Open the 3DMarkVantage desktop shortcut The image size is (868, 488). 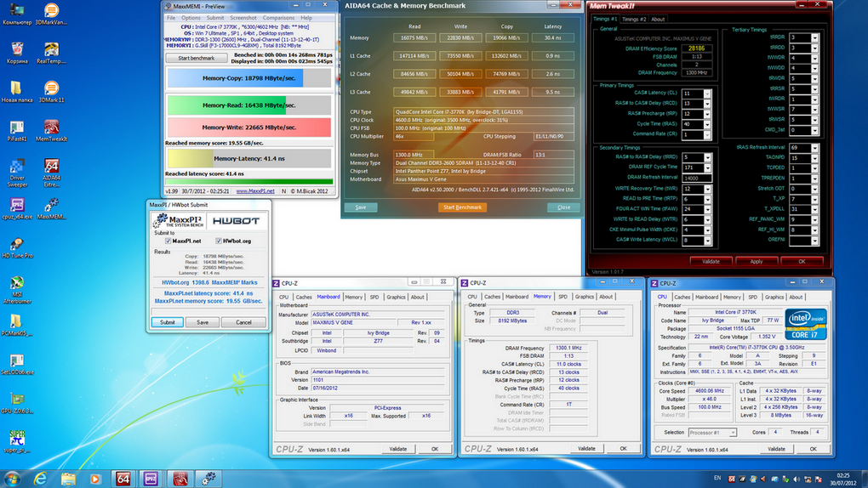pos(51,14)
